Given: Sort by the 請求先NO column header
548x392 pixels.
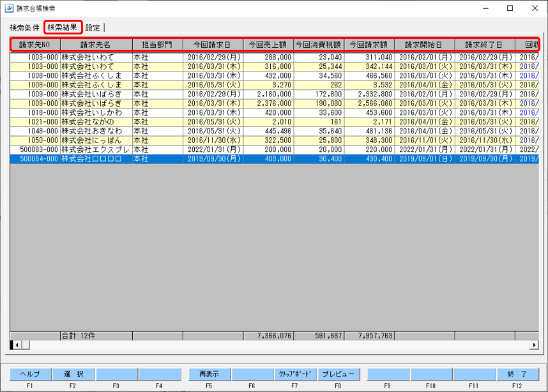Looking at the screenshot, I should [35, 45].
